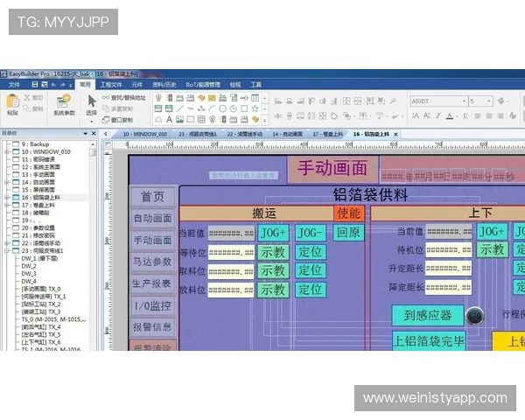
Task: Select the star shape tool
Action: tap(255, 108)
